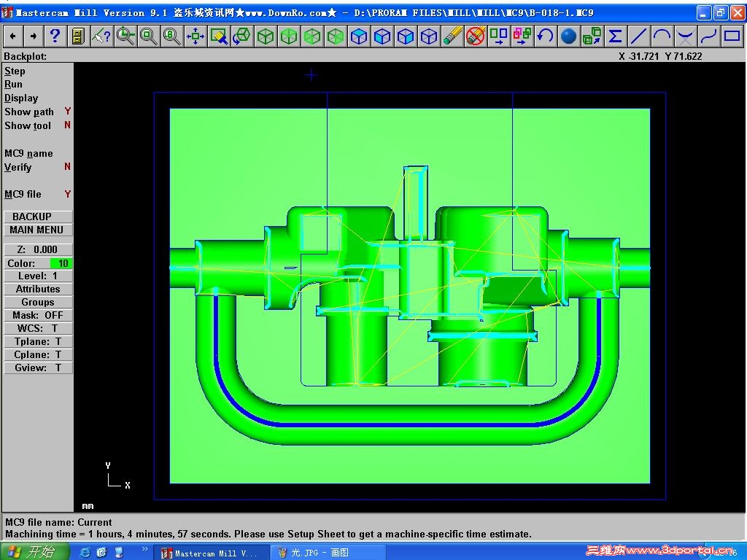The height and width of the screenshot is (560, 747).
Task: Go to the previous toolbar page arrow
Action: tap(13, 36)
